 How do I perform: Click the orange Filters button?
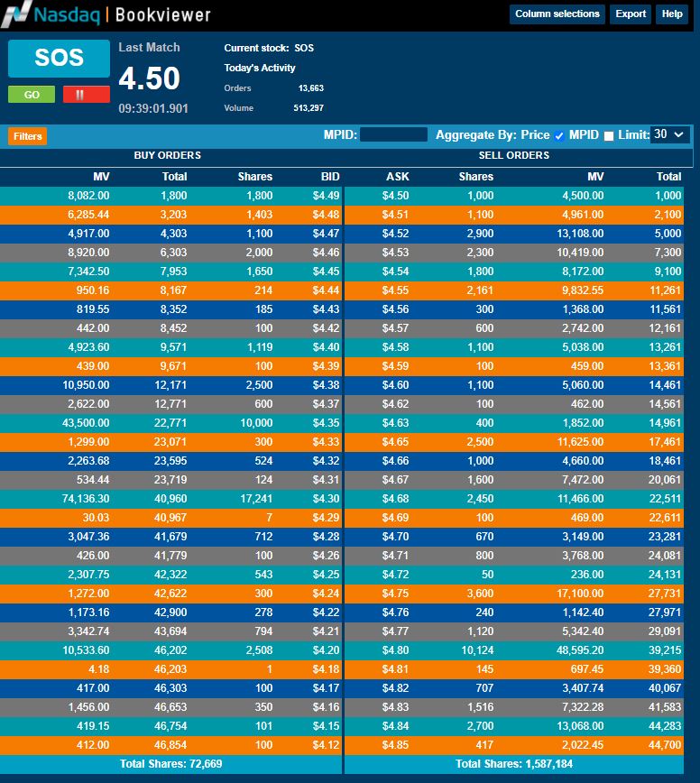click(27, 136)
